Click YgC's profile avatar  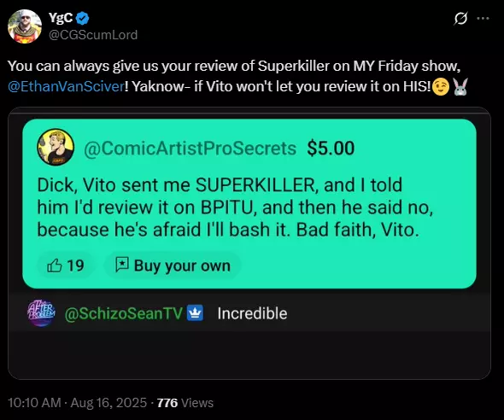click(25, 26)
